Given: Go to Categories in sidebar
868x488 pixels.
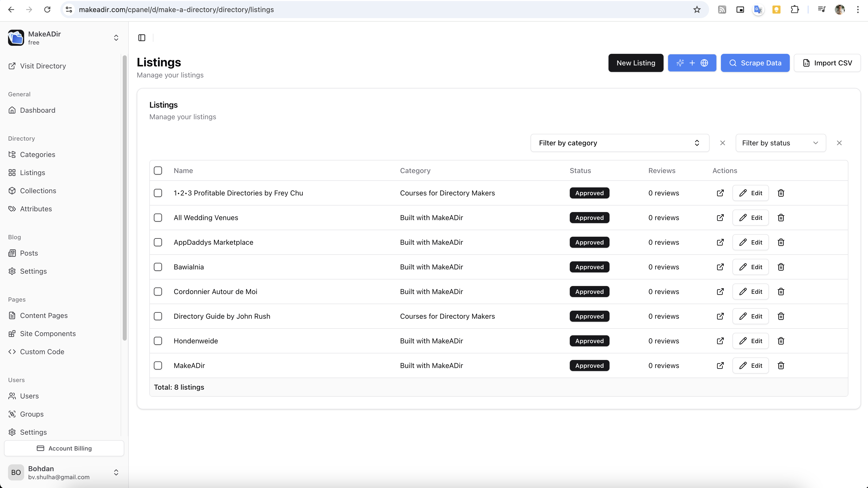Looking at the screenshot, I should [37, 154].
